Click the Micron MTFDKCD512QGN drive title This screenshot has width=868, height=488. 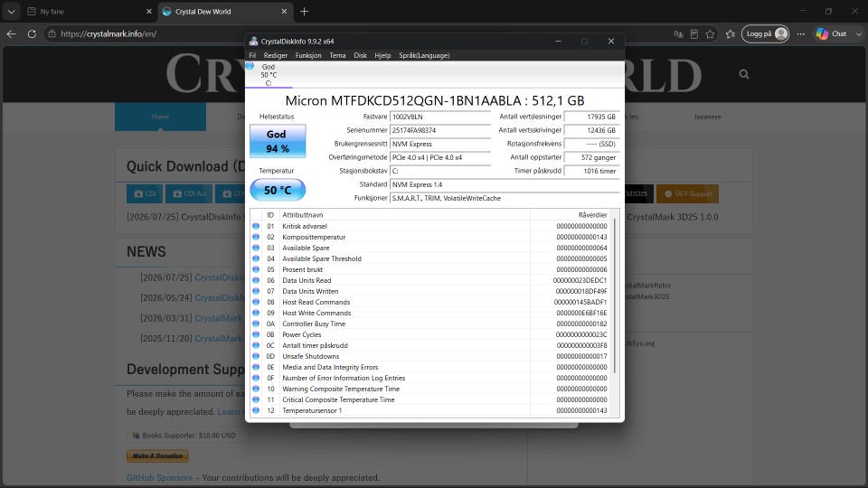click(435, 100)
